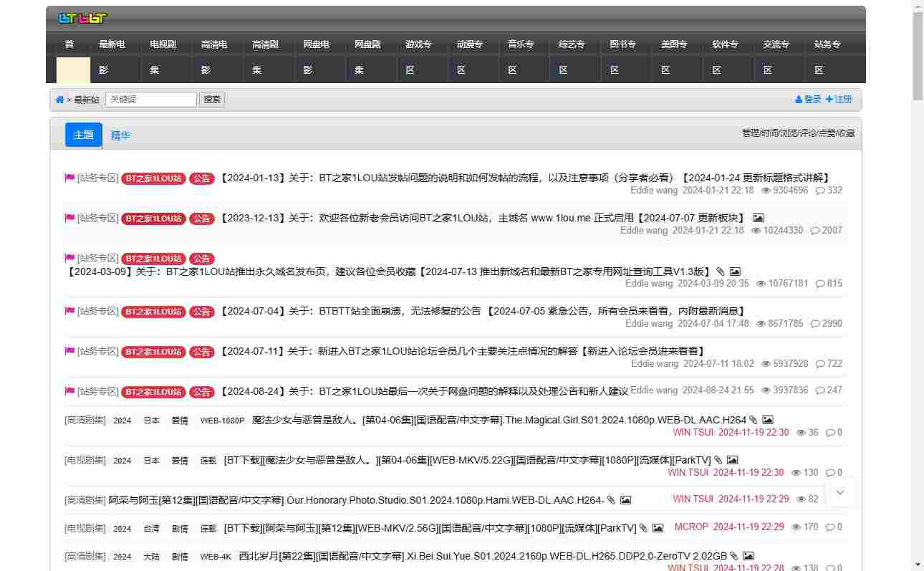Click the page's vertical scrollbar thumb
Image resolution: width=924 pixels, height=571 pixels.
(918, 56)
